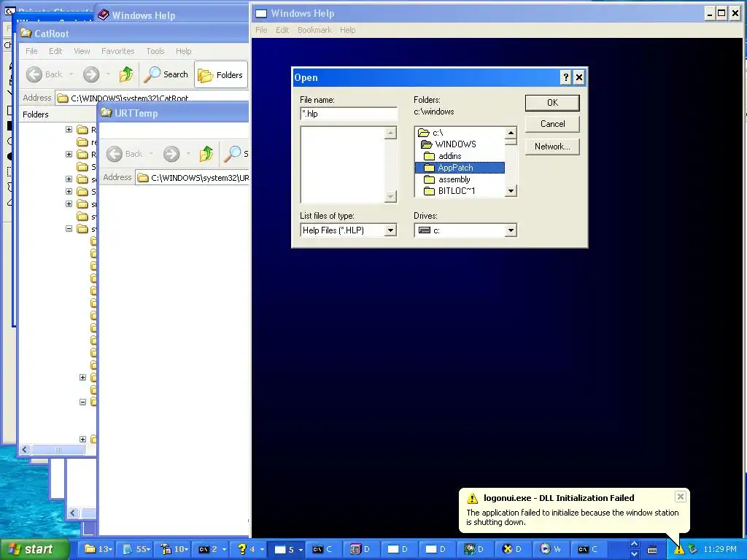Click the warning icon in system tray
747x560 pixels.
coord(678,550)
